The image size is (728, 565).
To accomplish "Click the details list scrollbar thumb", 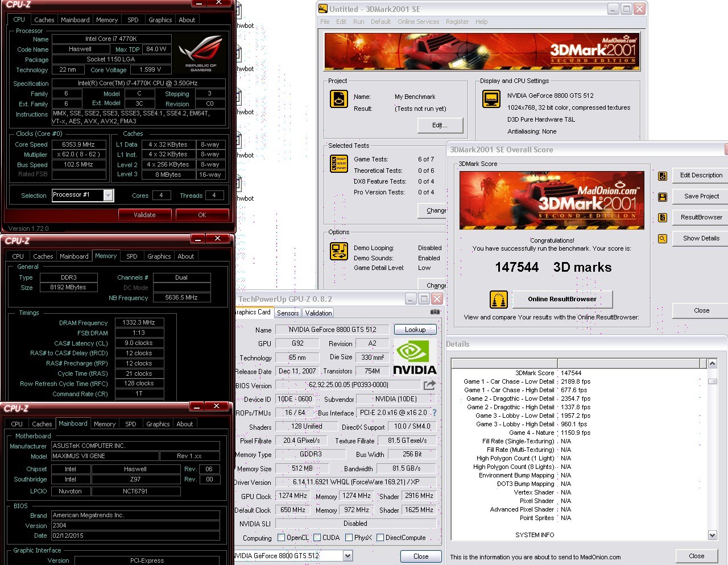I will [x=712, y=381].
